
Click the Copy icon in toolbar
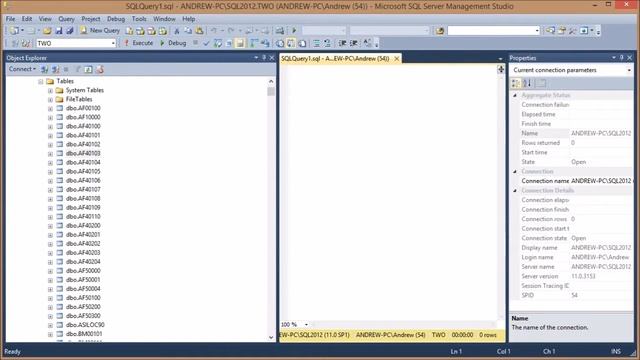pos(188,31)
